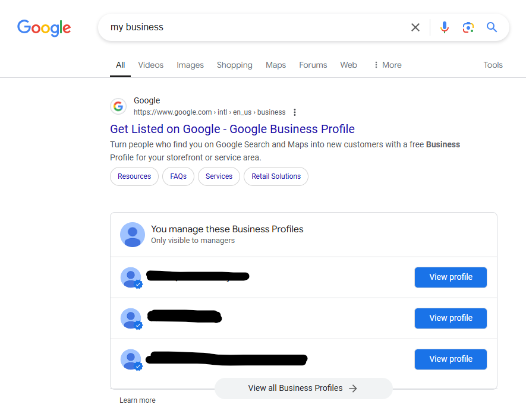Click View profile for first business
Viewport: 526px width, 420px height.
[451, 277]
